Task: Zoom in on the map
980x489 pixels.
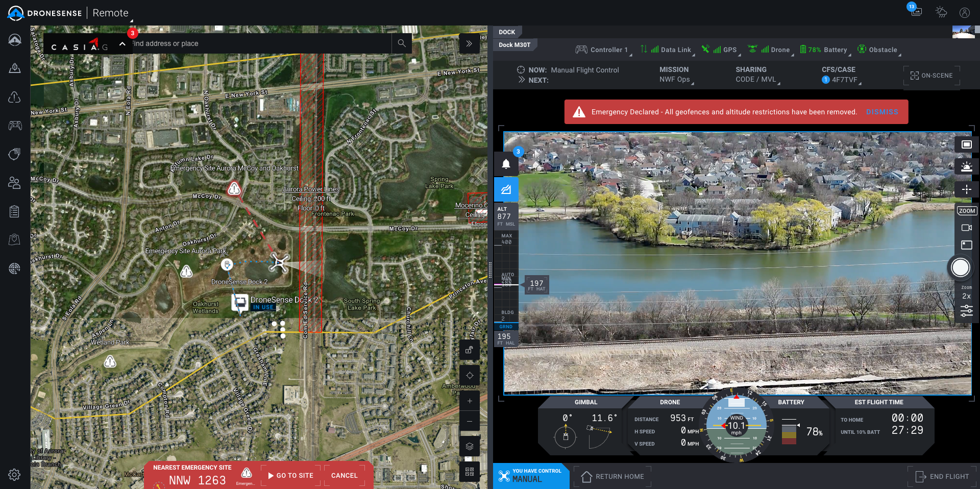Action: [470, 401]
